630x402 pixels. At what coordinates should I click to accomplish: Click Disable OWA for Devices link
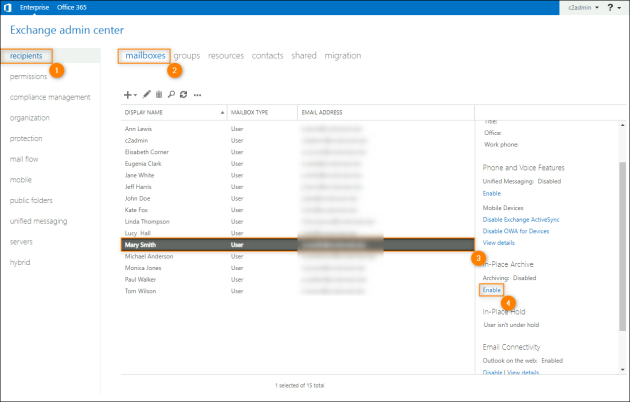click(x=516, y=231)
